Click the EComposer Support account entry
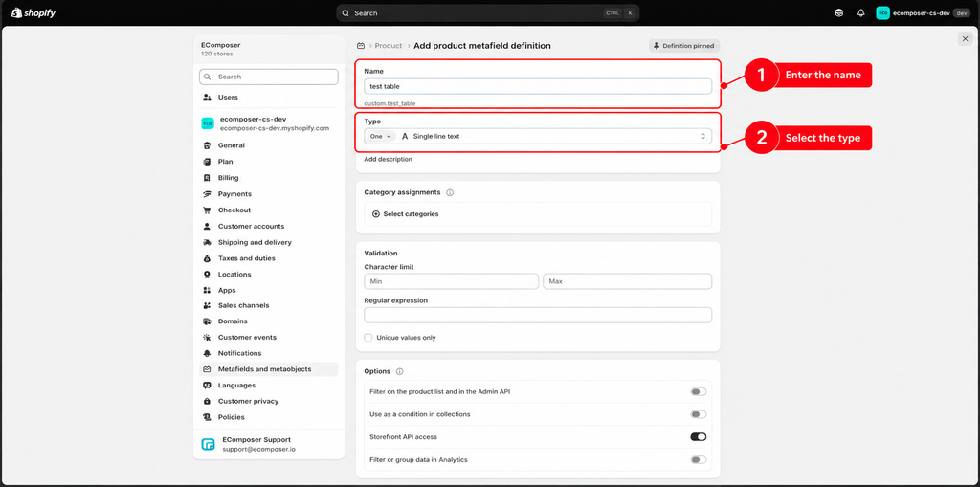 coord(269,445)
